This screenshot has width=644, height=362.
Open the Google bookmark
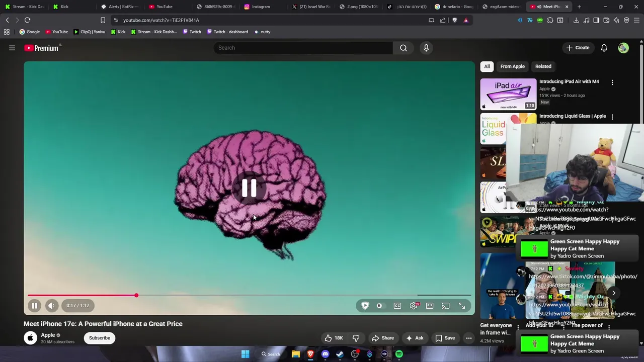(x=29, y=32)
